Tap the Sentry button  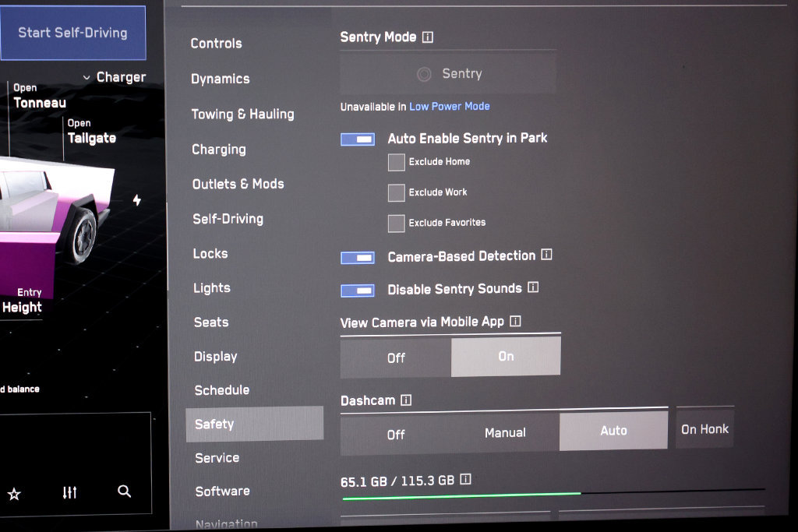pos(448,74)
